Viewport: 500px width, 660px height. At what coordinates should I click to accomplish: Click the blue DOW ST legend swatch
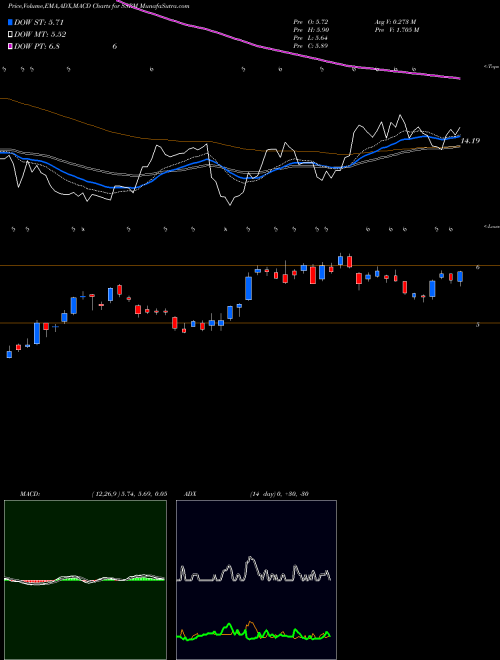[11, 22]
